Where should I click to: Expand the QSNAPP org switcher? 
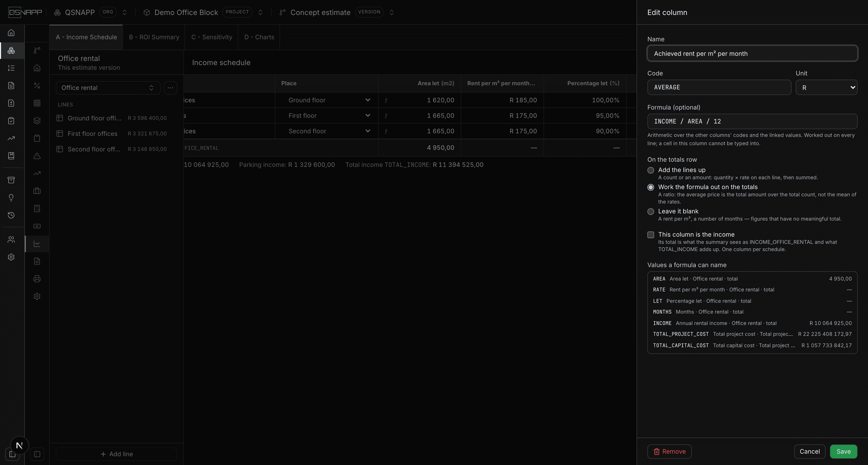(124, 12)
